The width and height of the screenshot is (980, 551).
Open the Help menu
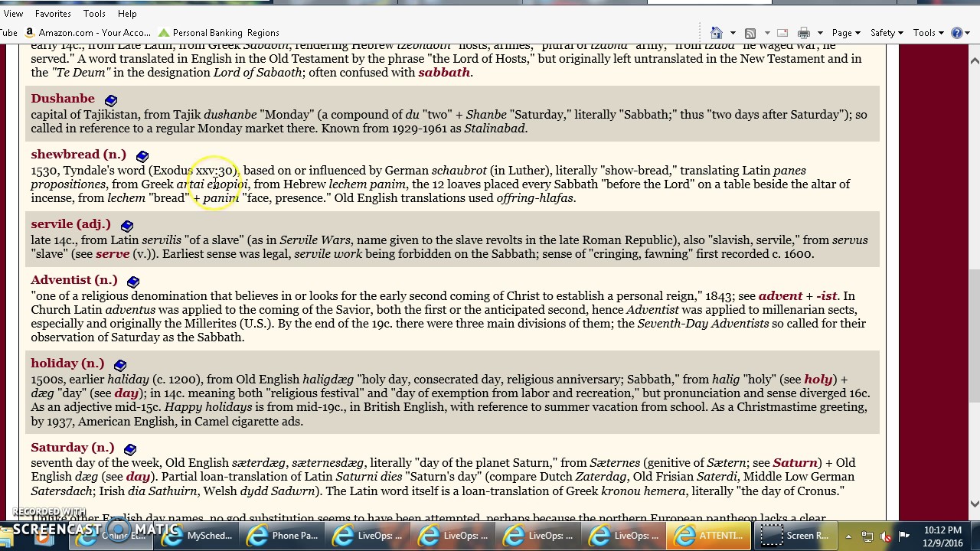[x=127, y=14]
